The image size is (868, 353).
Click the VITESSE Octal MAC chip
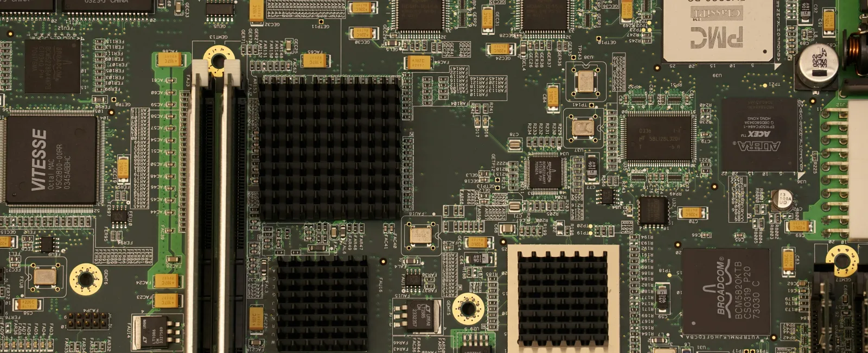pyautogui.click(x=52, y=160)
